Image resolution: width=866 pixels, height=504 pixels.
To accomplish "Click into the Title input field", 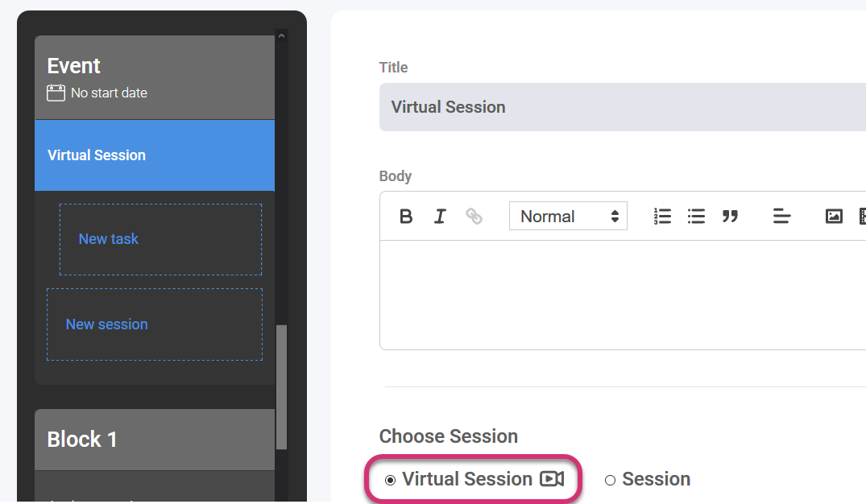I will tap(620, 107).
